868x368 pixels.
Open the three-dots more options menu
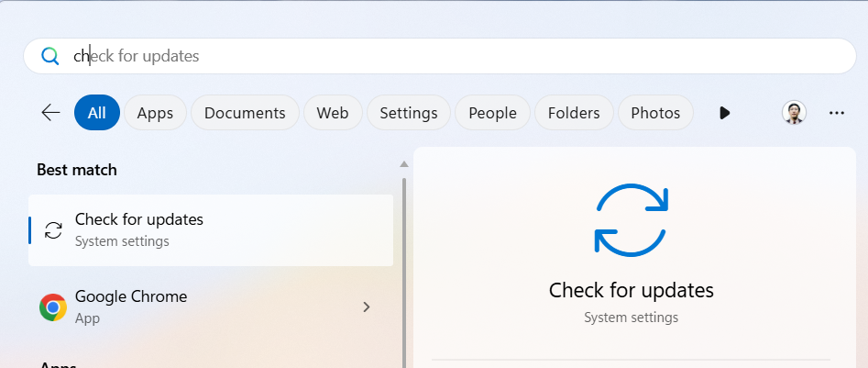point(836,113)
